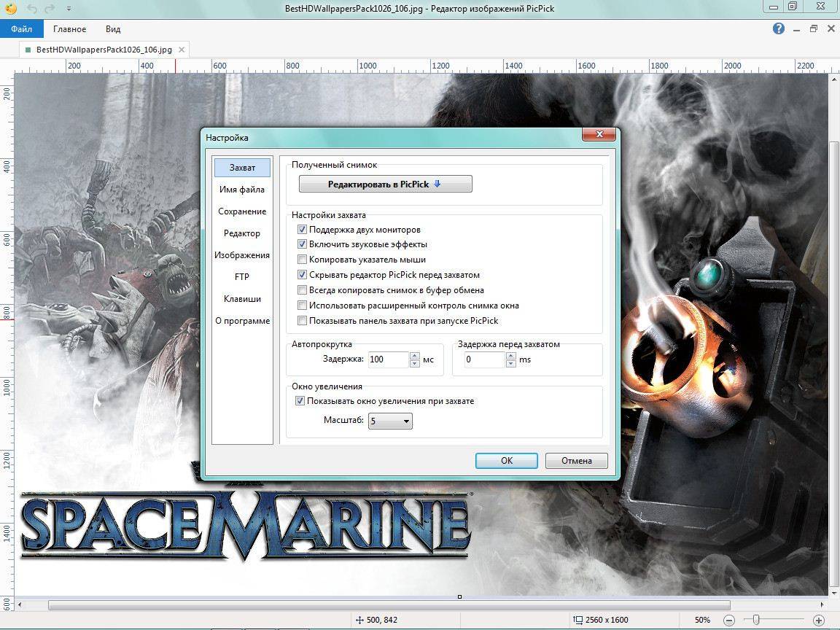This screenshot has height=630, width=840.
Task: Toggle Скрывать редактор PicPick перед захватом
Action: (302, 275)
